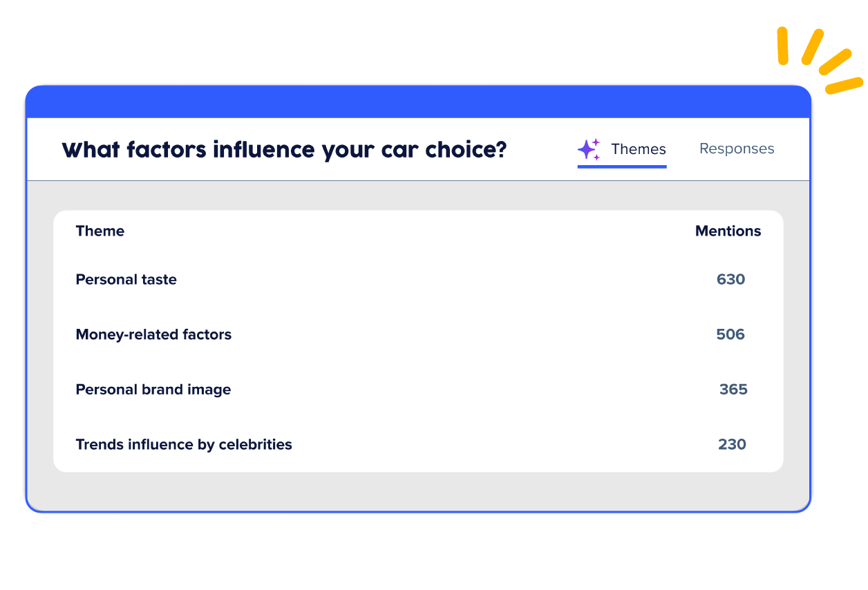The image size is (868, 590).
Task: Sort by the Mentions column header
Action: 728,231
